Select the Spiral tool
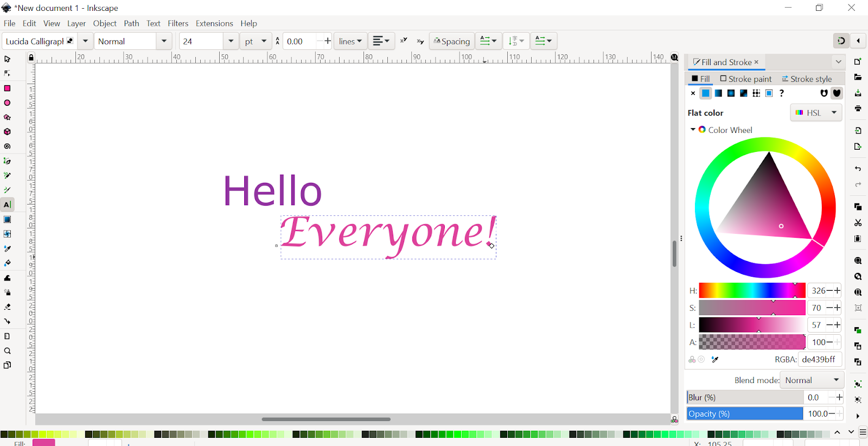 pos(7,146)
